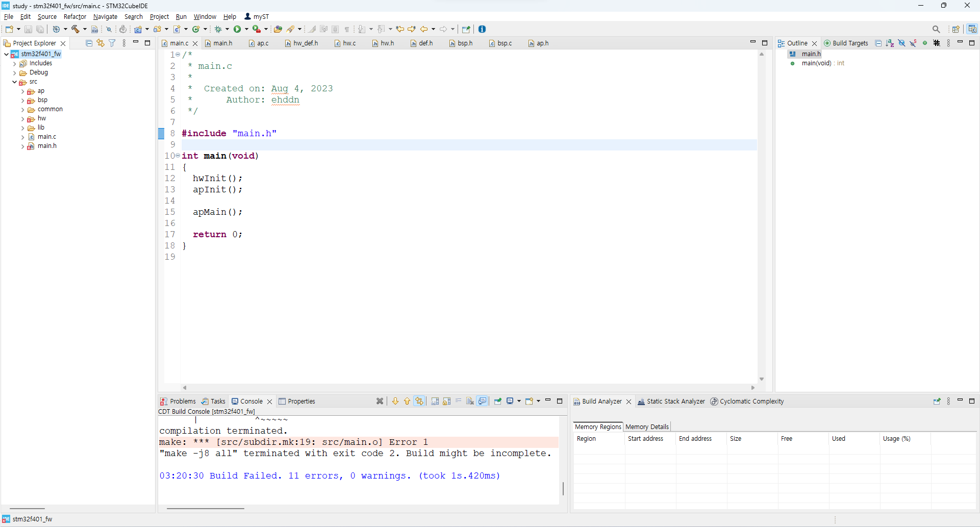
Task: Toggle Bring Console to Front on output
Action: 483,401
